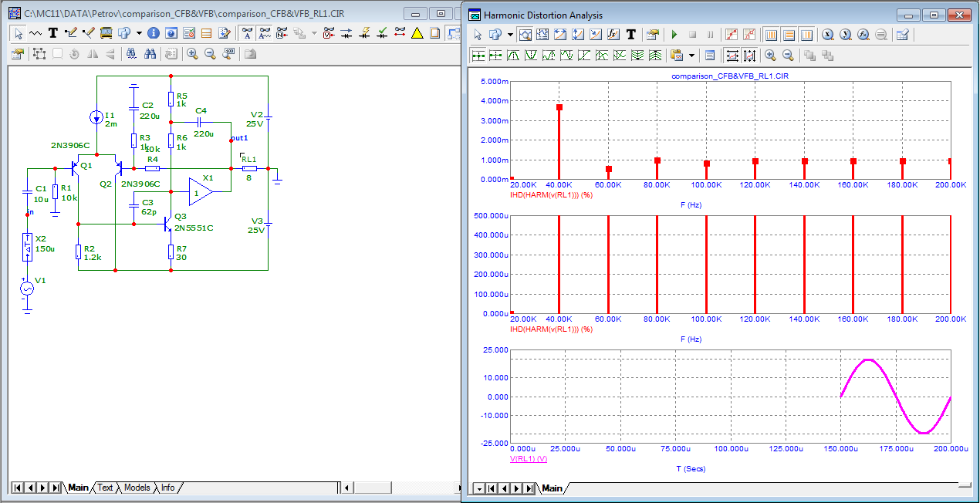Click the V(RL1) (V) plot label
This screenshot has height=503, width=980.
[x=529, y=458]
